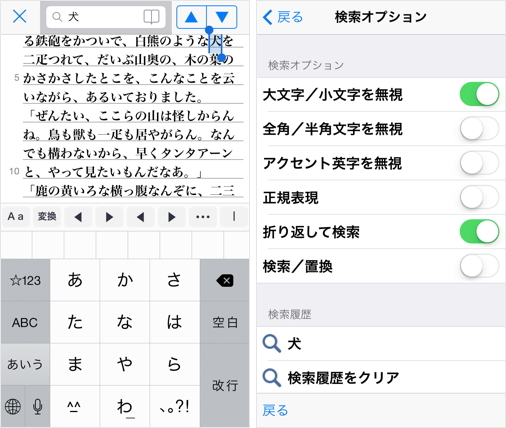506x428 pixels.
Task: Tap the わ kana key
Action: click(x=125, y=406)
